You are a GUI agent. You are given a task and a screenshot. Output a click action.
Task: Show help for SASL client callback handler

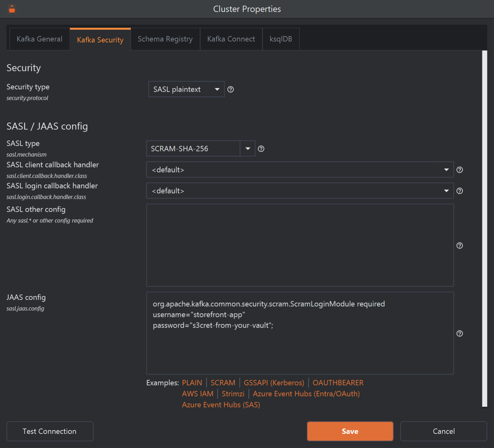[x=459, y=170]
